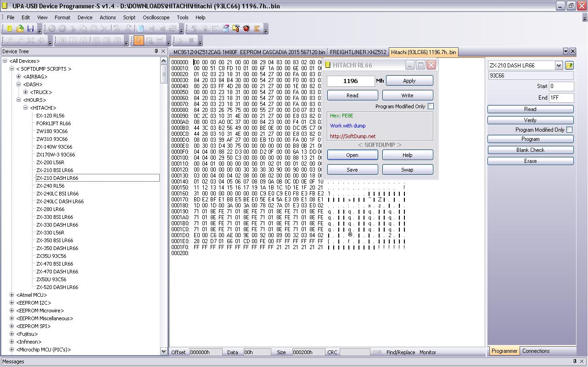The image size is (588, 367).
Task: Open the http://SoftDump.net link
Action: click(x=353, y=136)
